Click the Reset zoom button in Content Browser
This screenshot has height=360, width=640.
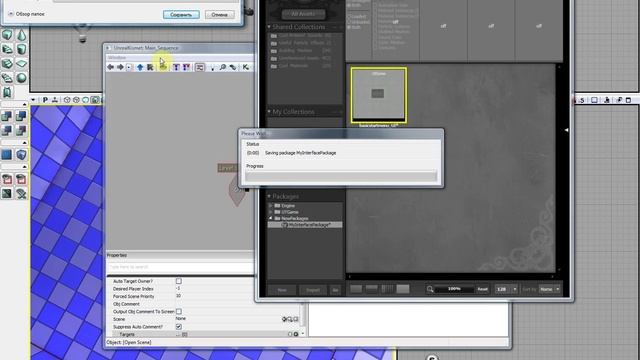tap(482, 289)
